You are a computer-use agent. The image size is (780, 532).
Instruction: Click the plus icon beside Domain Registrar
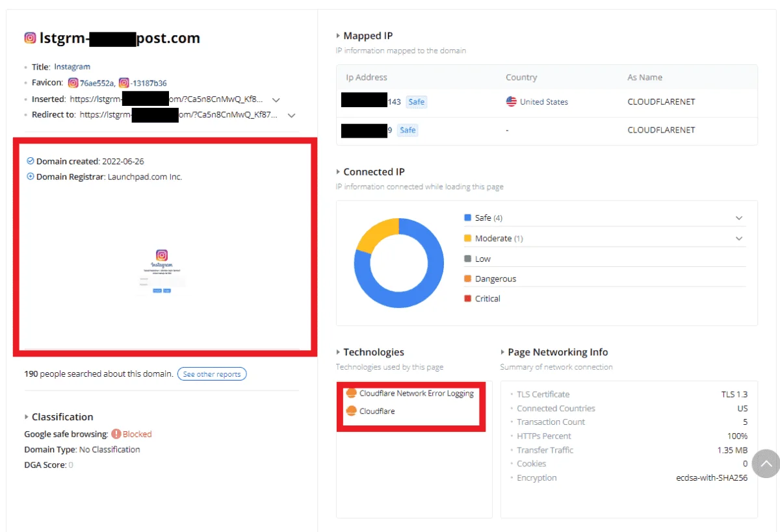[31, 176]
